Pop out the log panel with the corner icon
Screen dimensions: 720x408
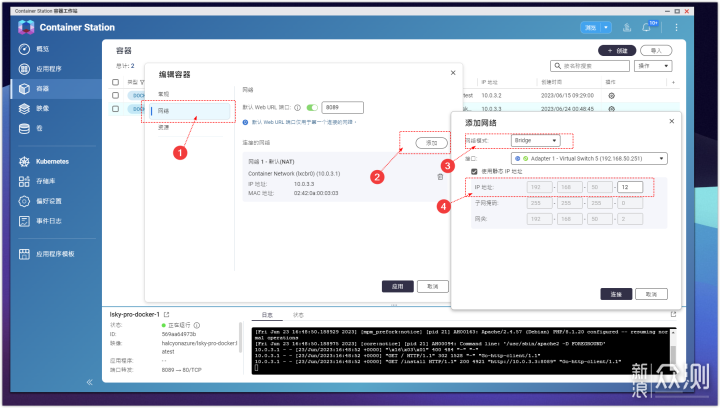point(673,314)
